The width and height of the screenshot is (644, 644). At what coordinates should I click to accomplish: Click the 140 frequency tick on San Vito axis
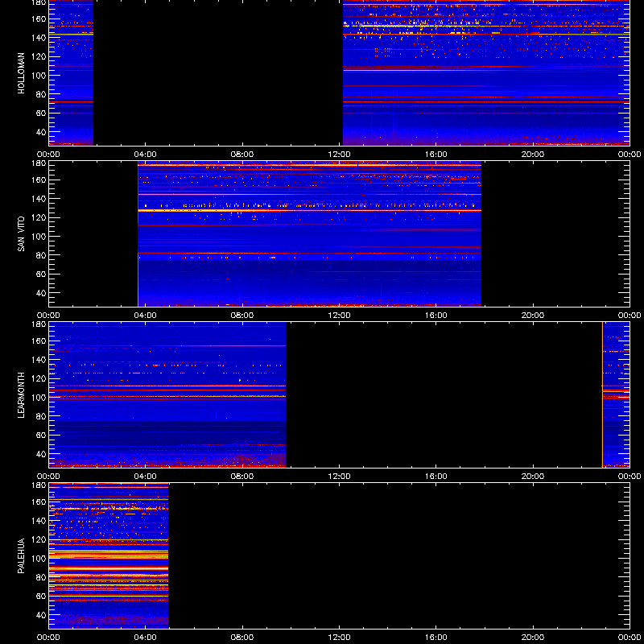tap(40, 199)
